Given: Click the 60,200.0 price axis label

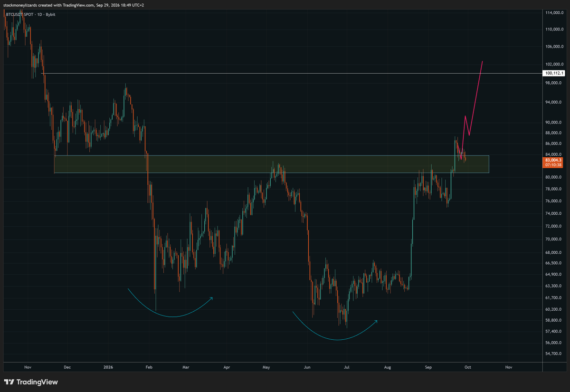Looking at the screenshot, I should (554, 309).
